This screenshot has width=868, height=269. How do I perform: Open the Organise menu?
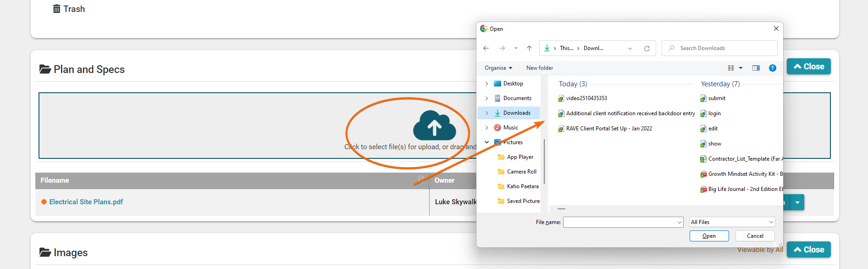coord(498,68)
